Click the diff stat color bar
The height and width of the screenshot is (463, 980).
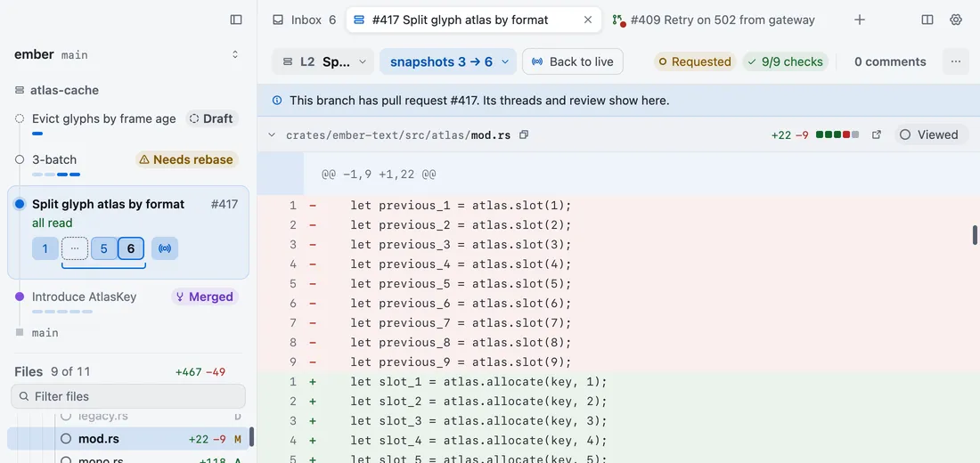837,134
